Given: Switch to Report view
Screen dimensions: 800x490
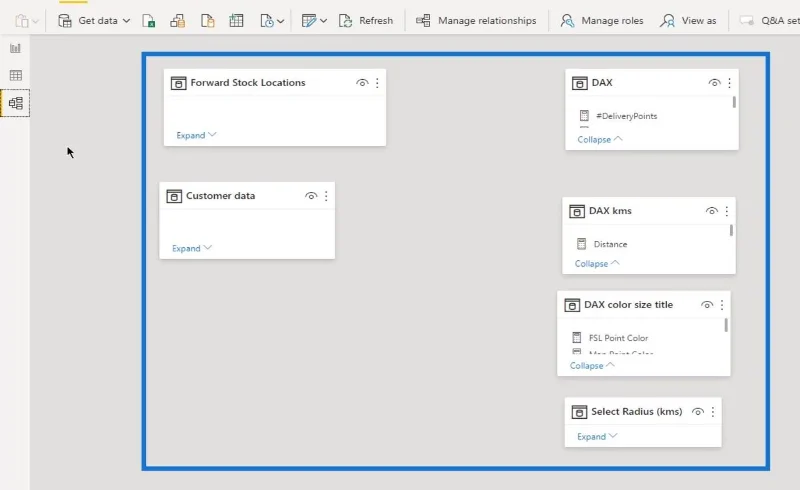Looking at the screenshot, I should (15, 48).
